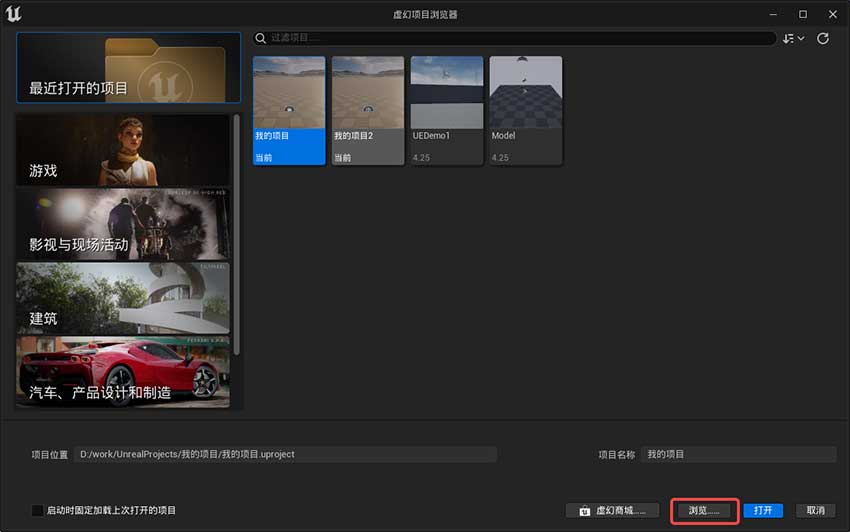Image resolution: width=850 pixels, height=532 pixels.
Task: Select the 我的项目2 project thumbnail
Action: (367, 110)
